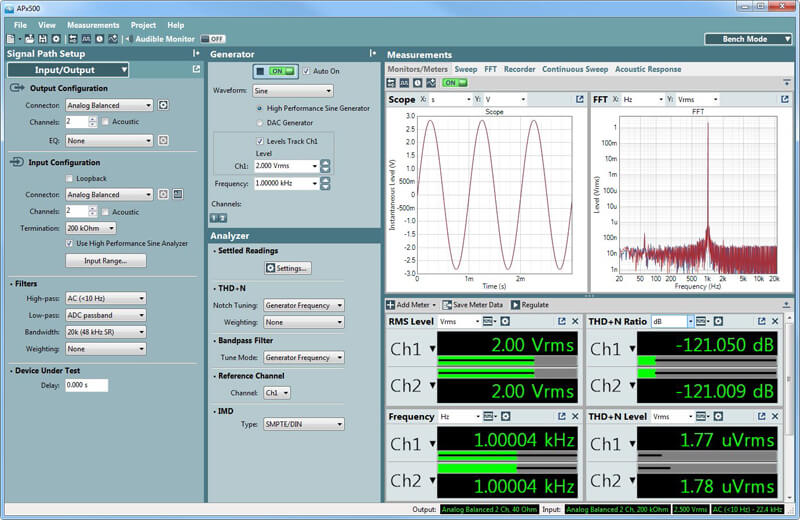The image size is (800, 520).
Task: Click the Save icon in main toolbar
Action: [x=44, y=39]
